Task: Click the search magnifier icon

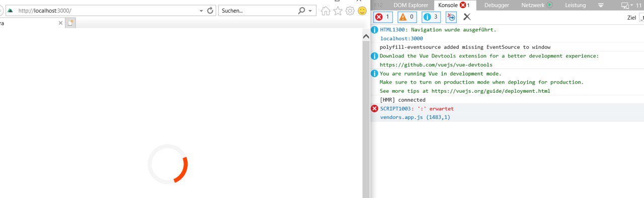Action: (x=301, y=11)
